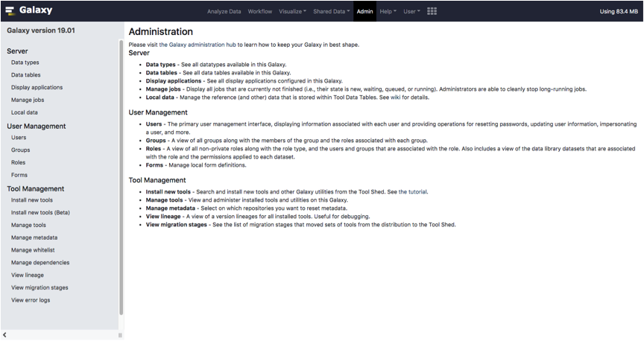Click bold Forms in main list
Screen dimensions: 644x341
[x=154, y=165]
